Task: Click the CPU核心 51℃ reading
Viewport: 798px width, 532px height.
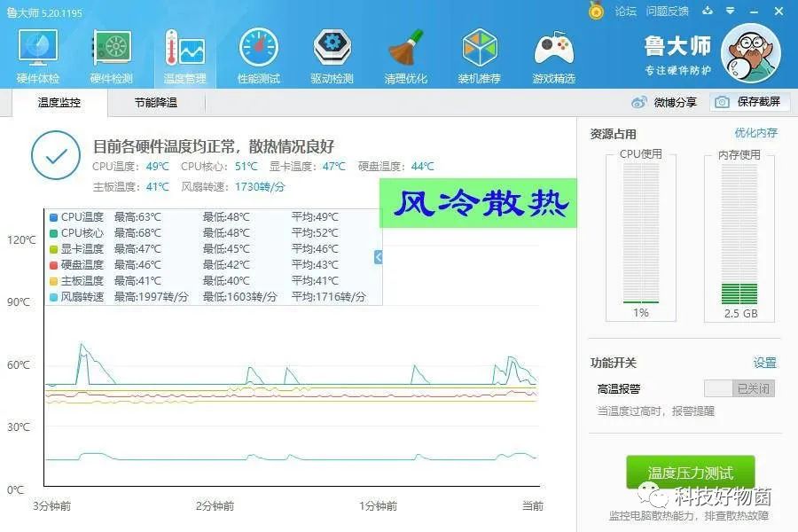Action: [219, 167]
